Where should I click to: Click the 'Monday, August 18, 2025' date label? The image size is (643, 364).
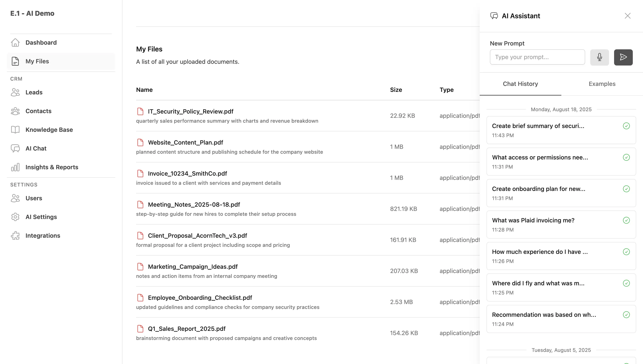point(561,109)
